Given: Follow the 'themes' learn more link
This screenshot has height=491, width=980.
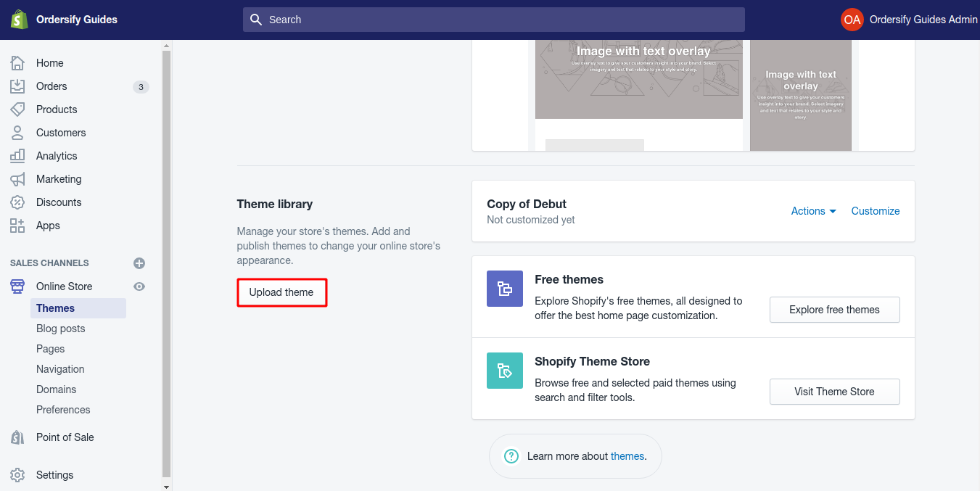Looking at the screenshot, I should (x=627, y=456).
